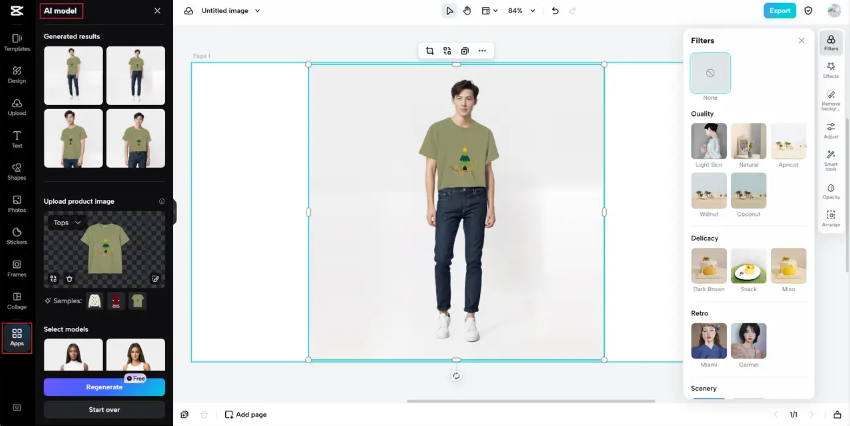This screenshot has width=850, height=426.
Task: Open the Untitled image name dropdown
Action: coord(231,11)
